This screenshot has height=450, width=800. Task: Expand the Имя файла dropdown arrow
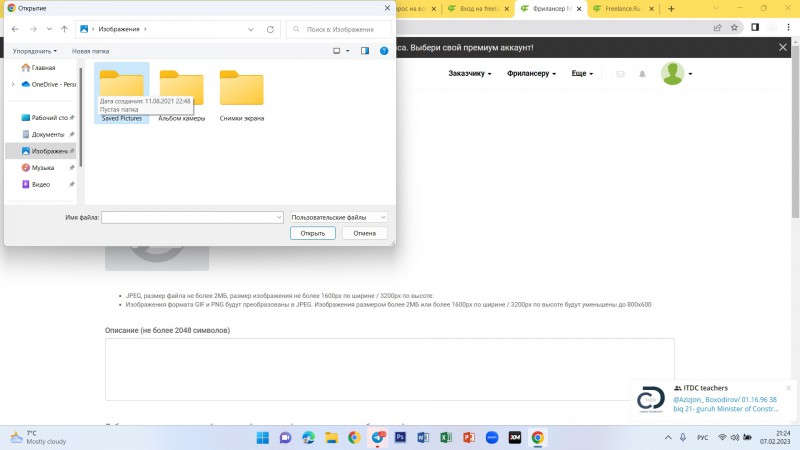coord(279,217)
